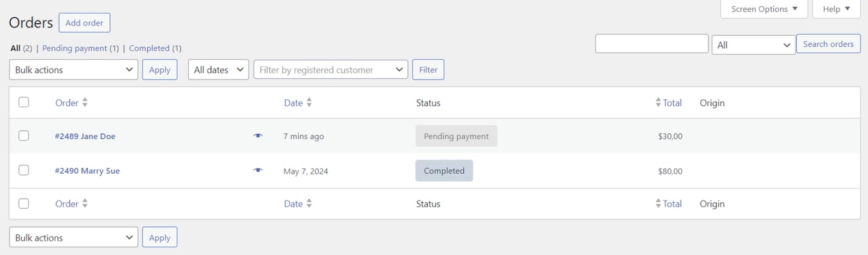Sort by Order column header arrows
The width and height of the screenshot is (868, 255).
pos(85,102)
